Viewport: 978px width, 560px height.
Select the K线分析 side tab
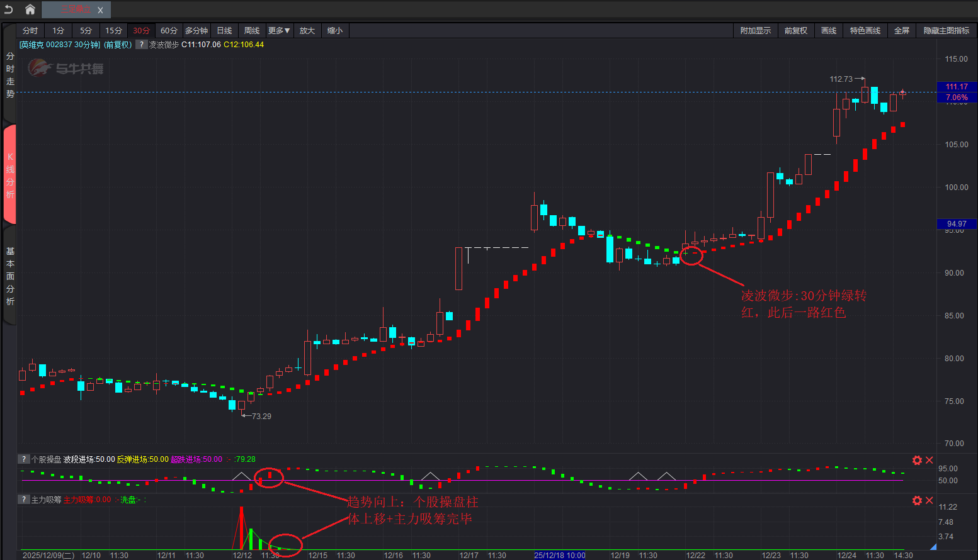click(x=10, y=175)
